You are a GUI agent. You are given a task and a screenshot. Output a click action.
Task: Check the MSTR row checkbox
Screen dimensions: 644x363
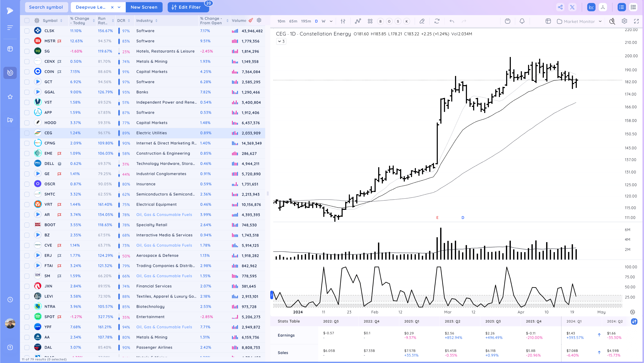click(x=27, y=41)
